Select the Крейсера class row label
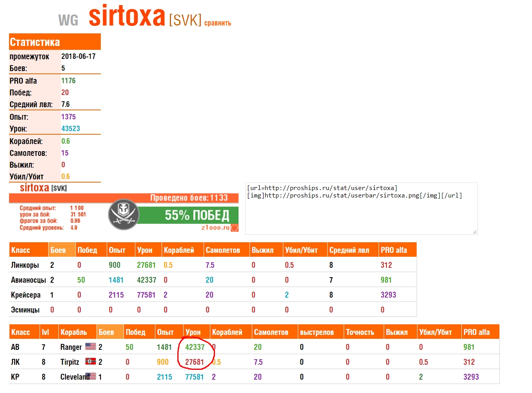This screenshot has width=532, height=393. coord(26,295)
